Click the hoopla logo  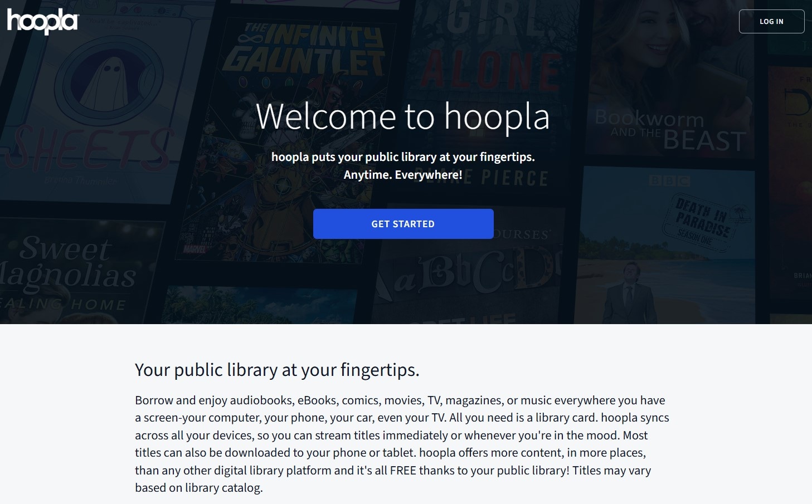43,21
